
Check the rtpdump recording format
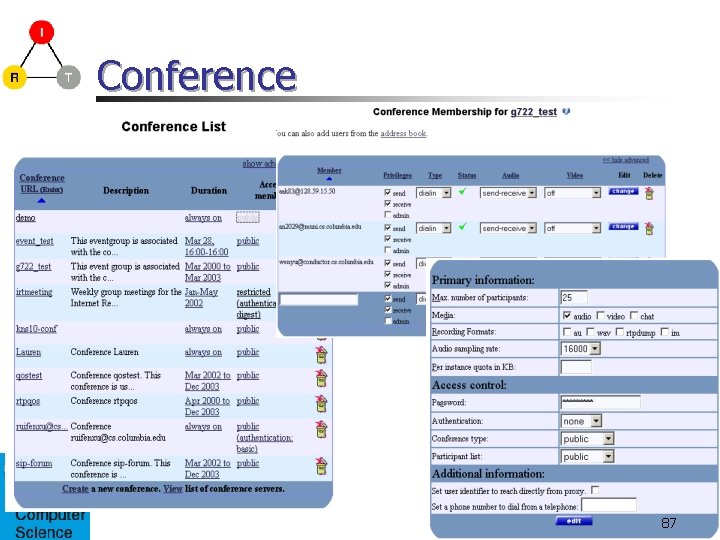620,332
